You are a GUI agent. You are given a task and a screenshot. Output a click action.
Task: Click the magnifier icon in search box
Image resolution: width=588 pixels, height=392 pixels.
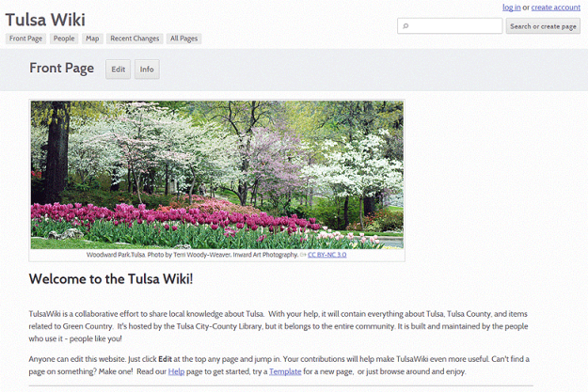(x=405, y=26)
